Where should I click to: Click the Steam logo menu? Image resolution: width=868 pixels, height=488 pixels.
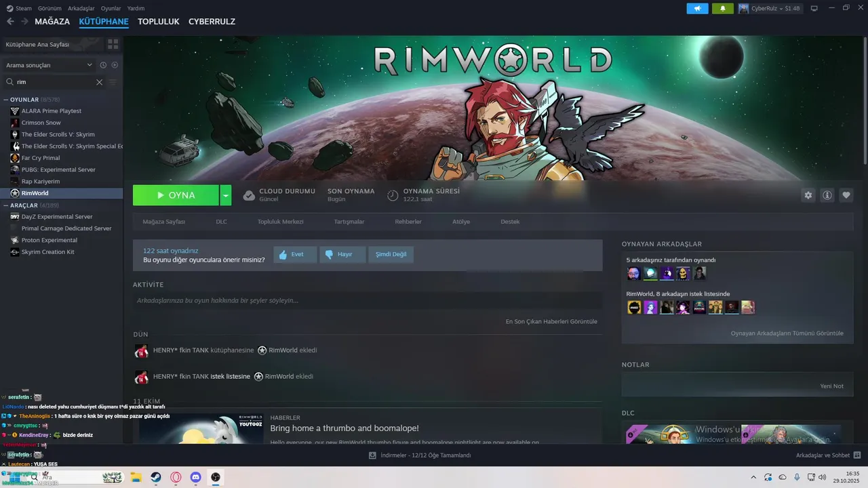[x=19, y=8]
